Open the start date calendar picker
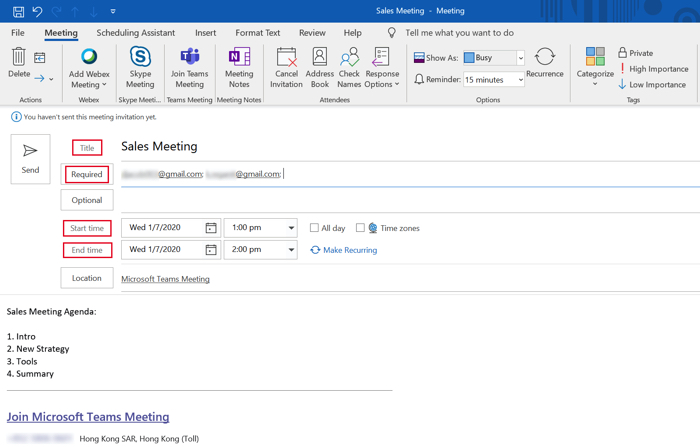 coord(211,228)
